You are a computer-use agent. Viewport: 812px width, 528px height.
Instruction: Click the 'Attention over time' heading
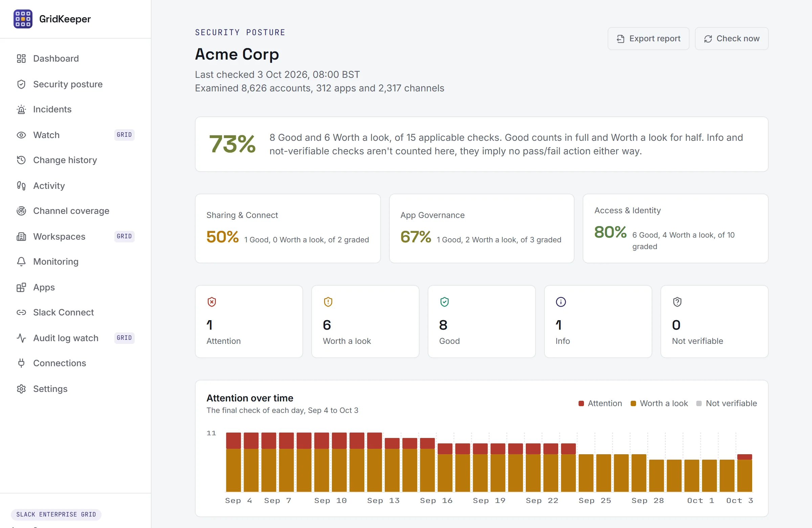tap(250, 398)
